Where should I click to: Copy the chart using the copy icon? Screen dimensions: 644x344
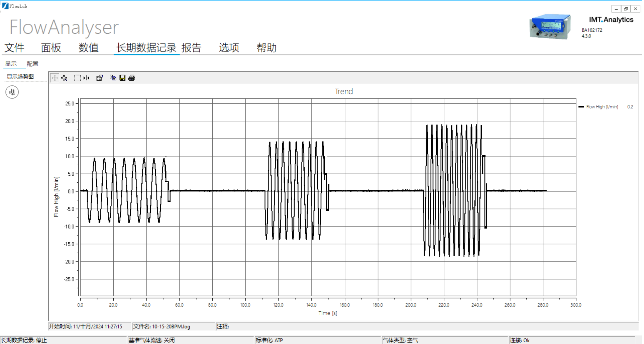(113, 78)
